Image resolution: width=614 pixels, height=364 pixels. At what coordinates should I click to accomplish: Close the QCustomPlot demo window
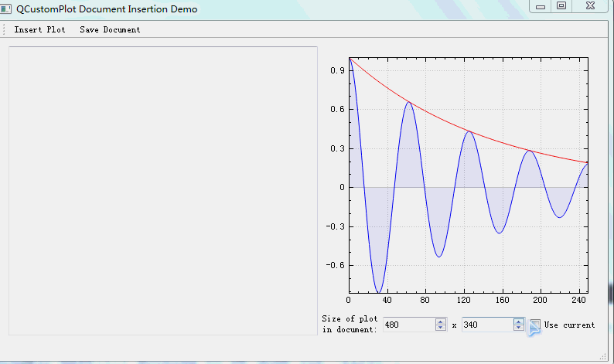[x=590, y=6]
